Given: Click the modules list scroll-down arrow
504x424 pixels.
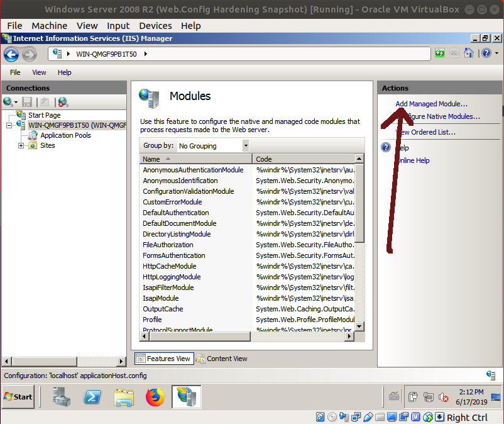Looking at the screenshot, I should 359,326.
